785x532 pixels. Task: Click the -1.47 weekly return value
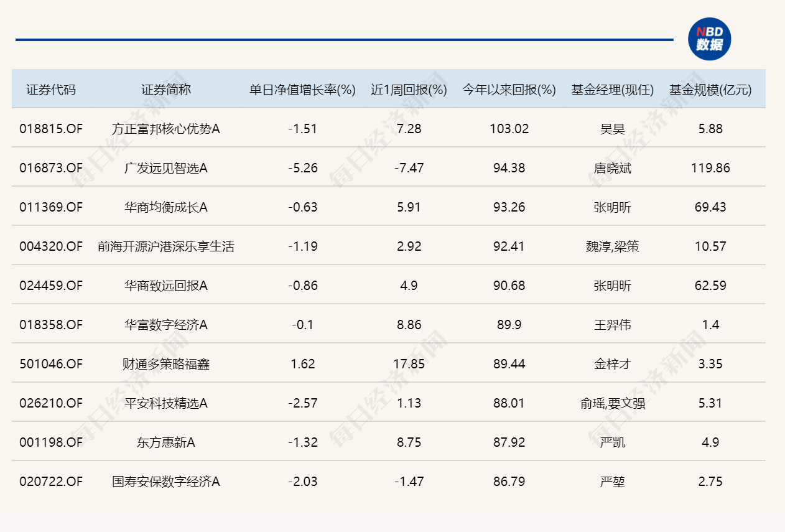tap(409, 482)
